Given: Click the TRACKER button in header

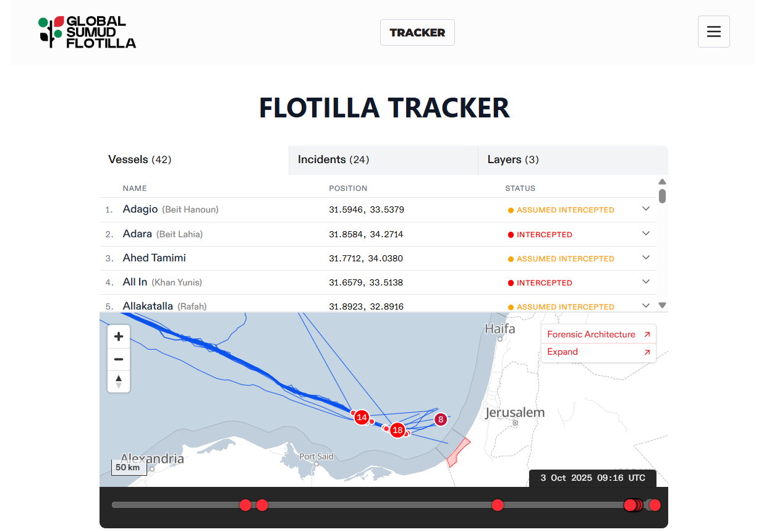Looking at the screenshot, I should coord(417,33).
